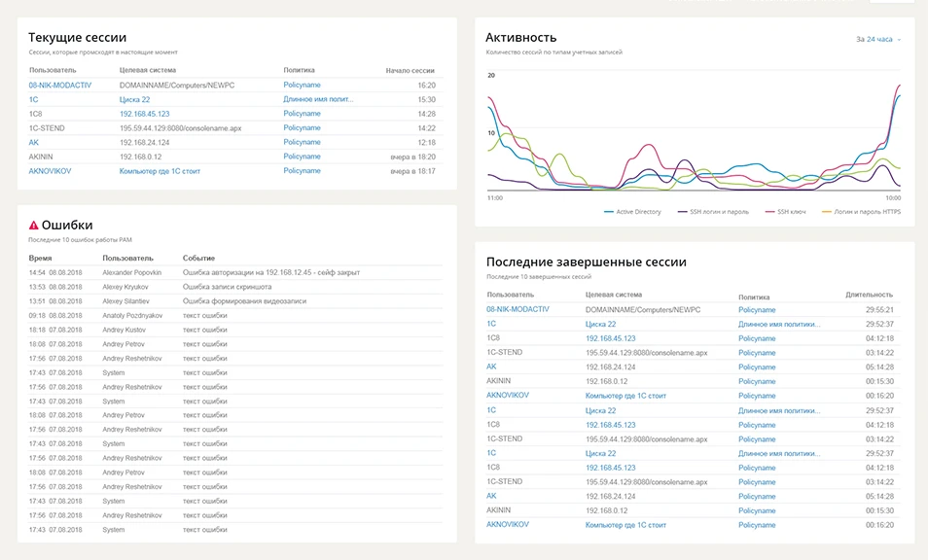The width and height of the screenshot is (928, 560).
Task: Open the "За 24 часа" period dropdown
Action: coord(878,40)
